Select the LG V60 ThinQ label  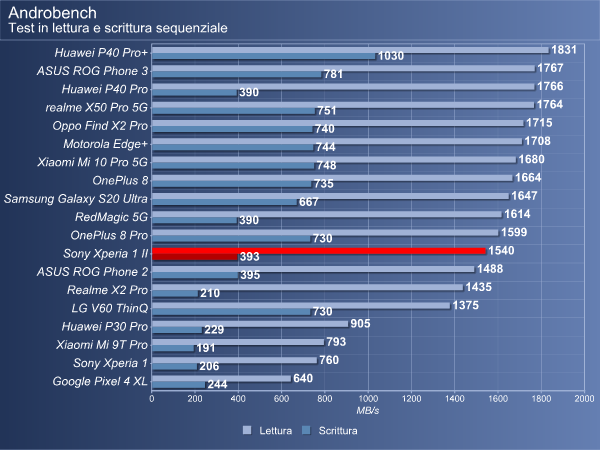pyautogui.click(x=109, y=308)
